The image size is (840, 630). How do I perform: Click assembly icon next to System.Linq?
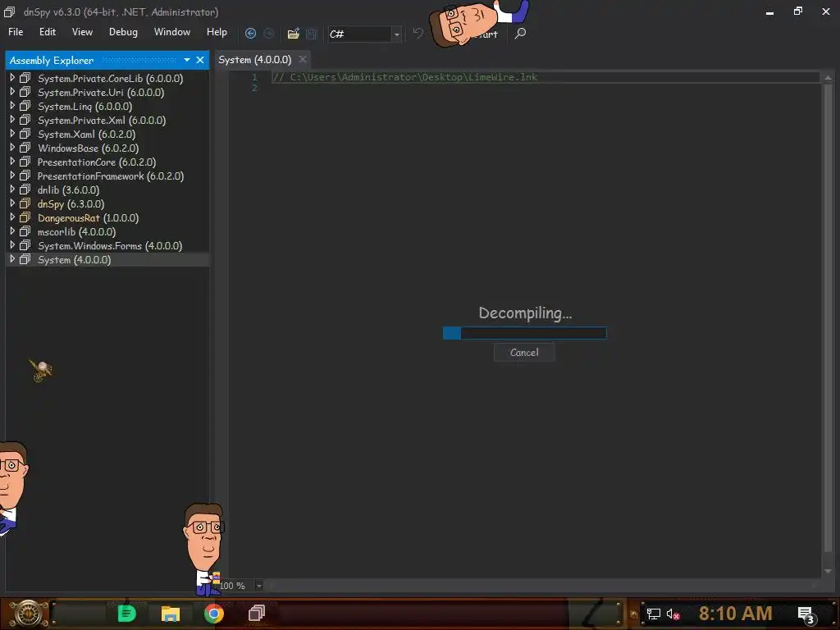click(x=25, y=106)
